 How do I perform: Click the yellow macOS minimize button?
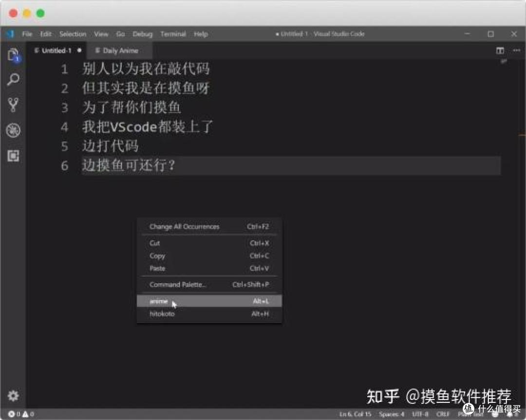(27, 13)
